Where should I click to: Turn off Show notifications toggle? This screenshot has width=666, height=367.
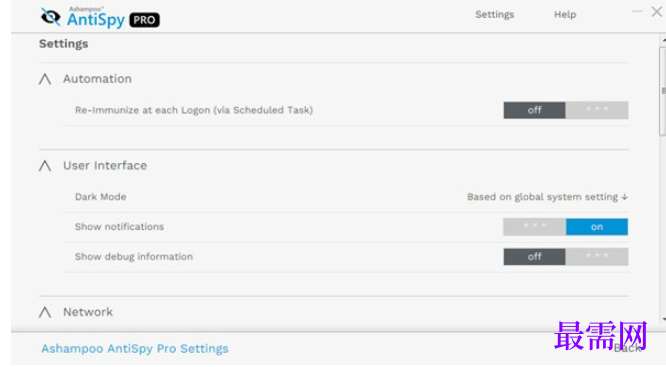point(566,227)
